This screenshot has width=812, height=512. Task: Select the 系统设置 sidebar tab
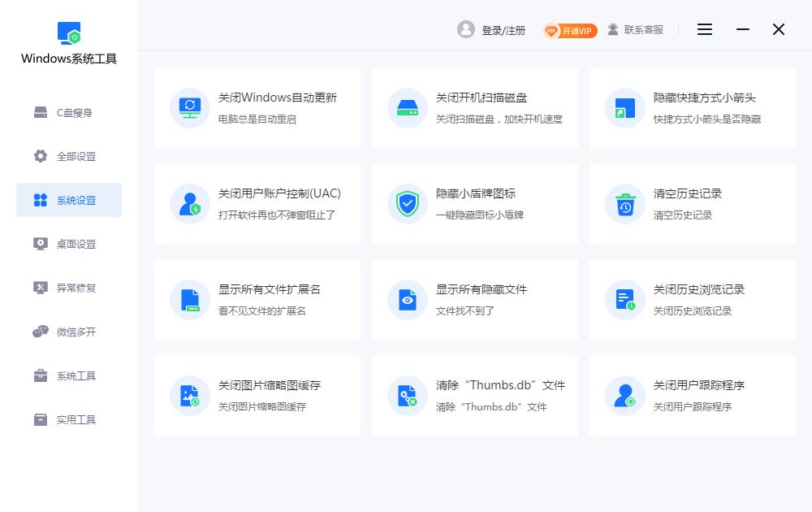pyautogui.click(x=69, y=200)
